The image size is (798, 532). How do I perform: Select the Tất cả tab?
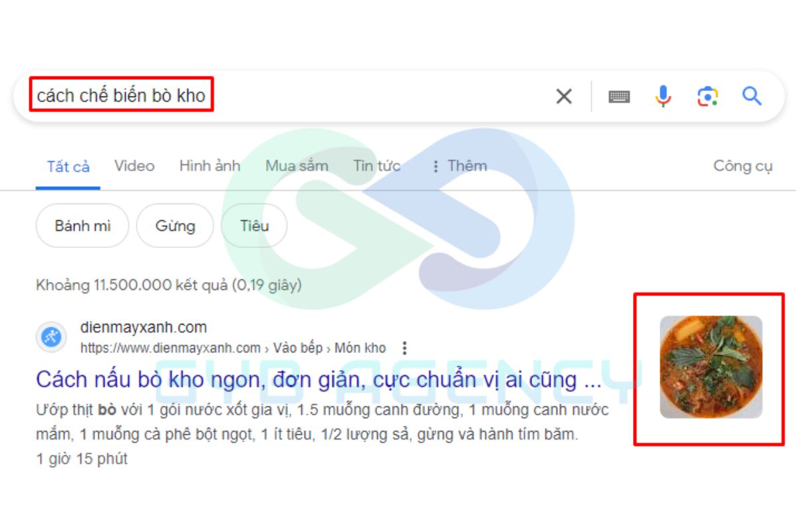point(68,166)
